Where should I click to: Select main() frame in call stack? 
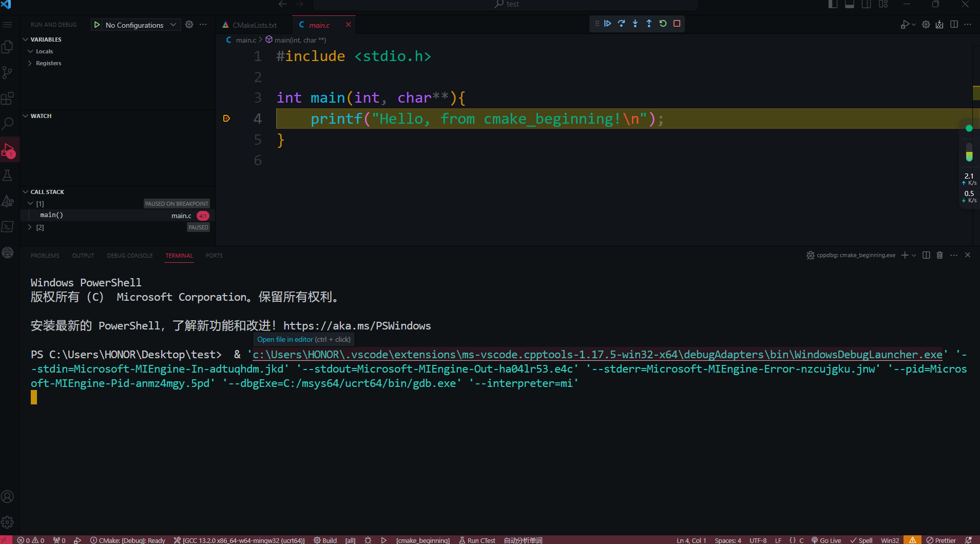[x=118, y=216]
